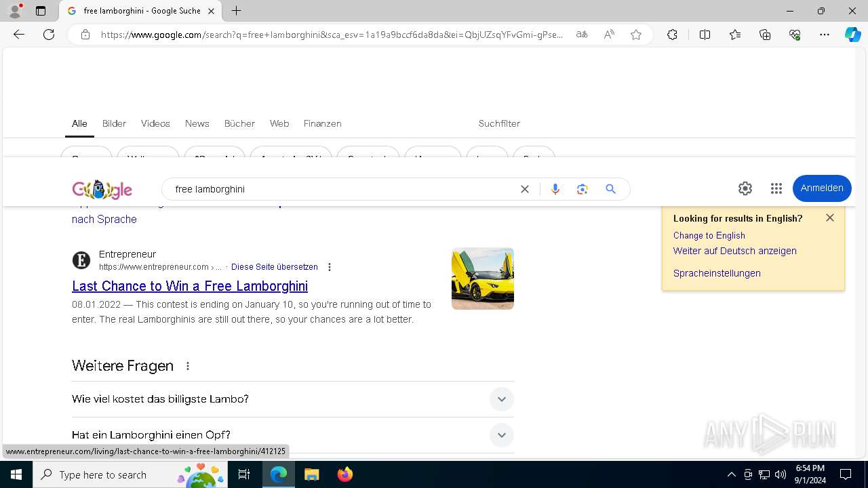
Task: Open tab actions menu icon
Action: pyautogui.click(x=41, y=11)
